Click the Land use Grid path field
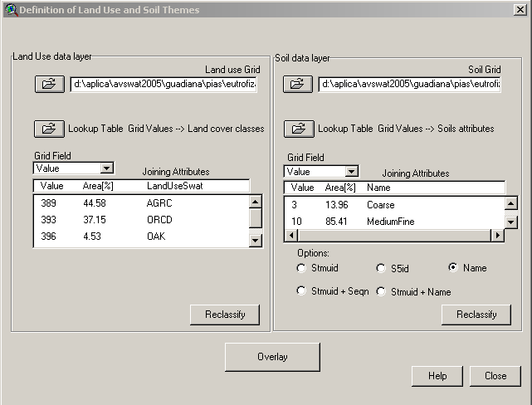The height and width of the screenshot is (405, 532). tap(164, 84)
